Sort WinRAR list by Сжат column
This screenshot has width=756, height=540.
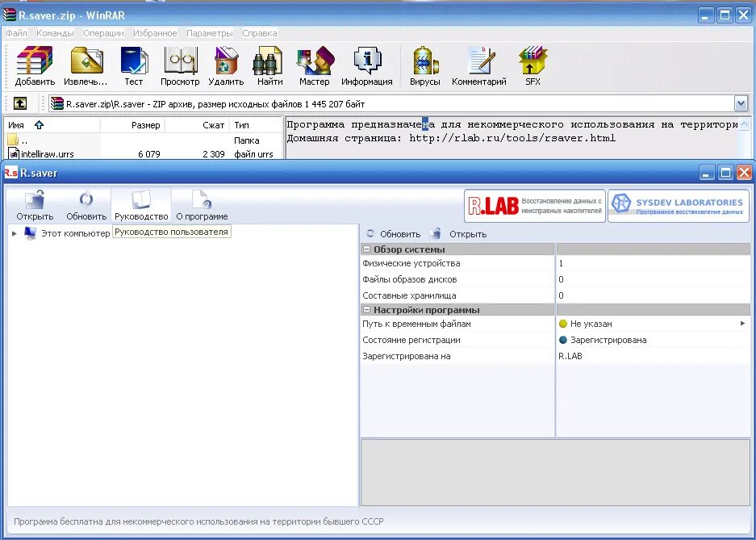(x=197, y=125)
